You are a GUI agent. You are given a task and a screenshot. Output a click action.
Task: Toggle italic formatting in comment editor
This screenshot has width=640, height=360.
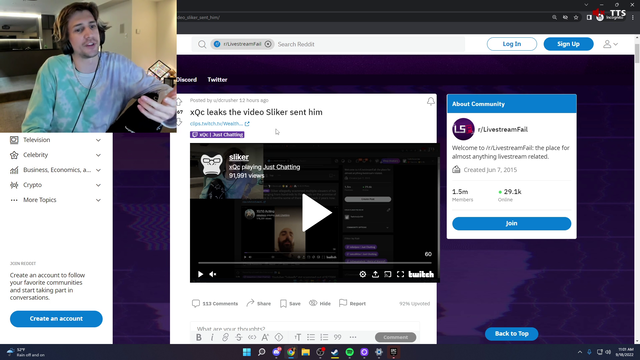click(x=212, y=337)
